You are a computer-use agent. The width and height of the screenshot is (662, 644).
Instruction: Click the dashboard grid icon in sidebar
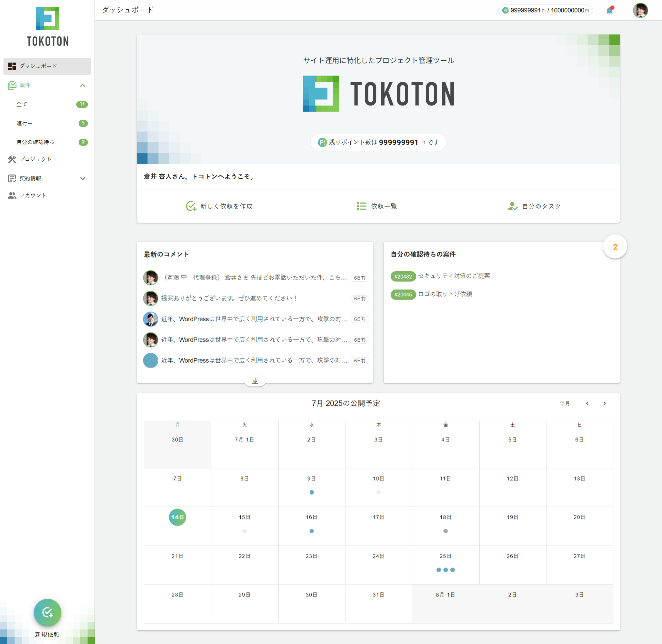point(12,66)
